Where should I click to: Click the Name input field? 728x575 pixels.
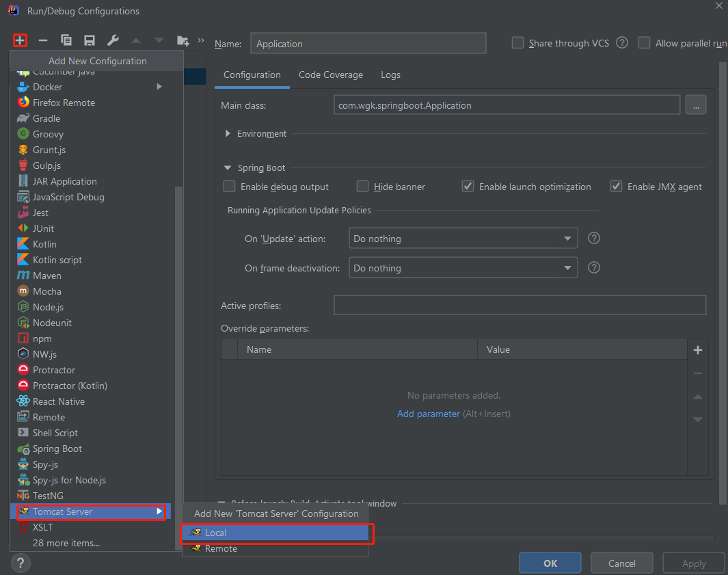pos(368,43)
